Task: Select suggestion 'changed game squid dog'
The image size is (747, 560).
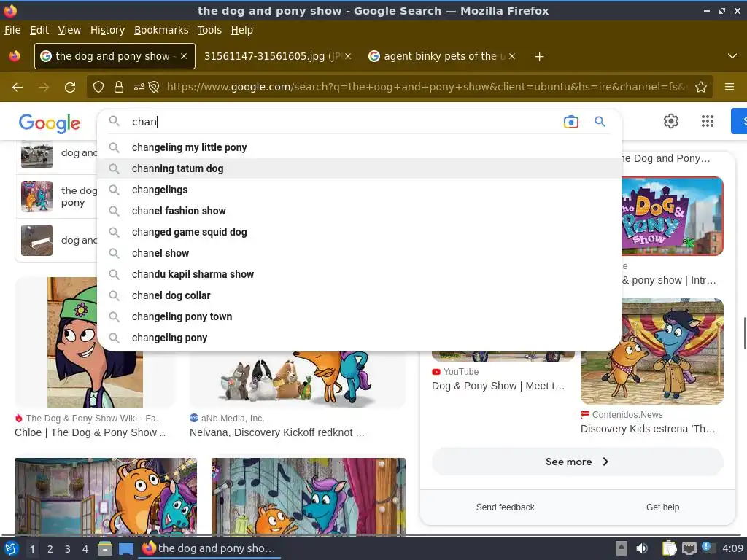Action: click(x=359, y=232)
